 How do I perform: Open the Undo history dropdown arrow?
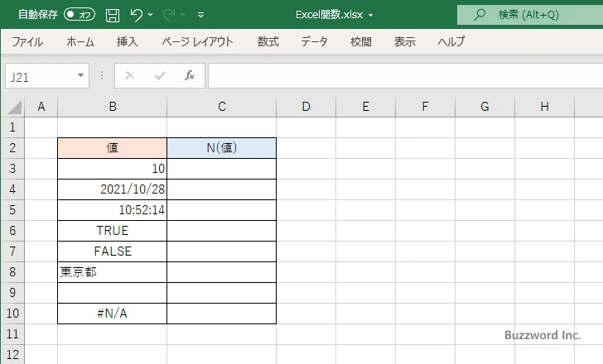(x=152, y=15)
